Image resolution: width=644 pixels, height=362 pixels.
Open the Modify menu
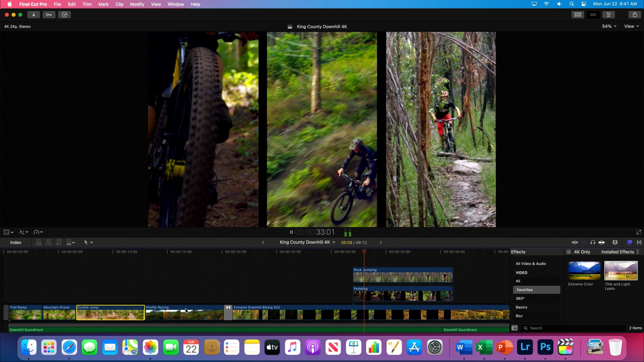click(137, 4)
